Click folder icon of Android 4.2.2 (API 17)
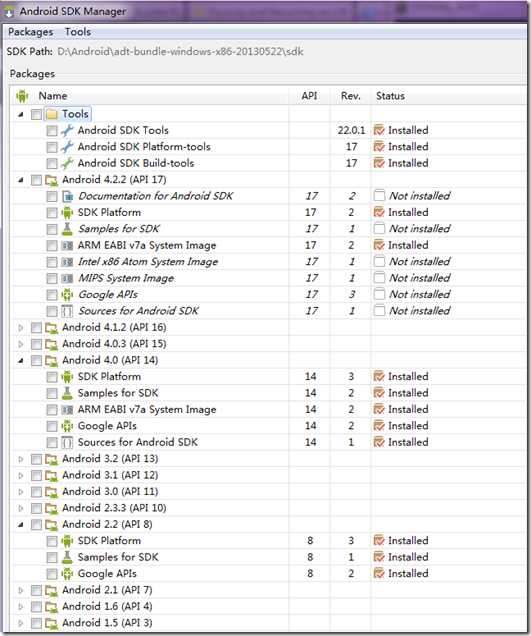Screen dimensions: 531x636 (52, 180)
